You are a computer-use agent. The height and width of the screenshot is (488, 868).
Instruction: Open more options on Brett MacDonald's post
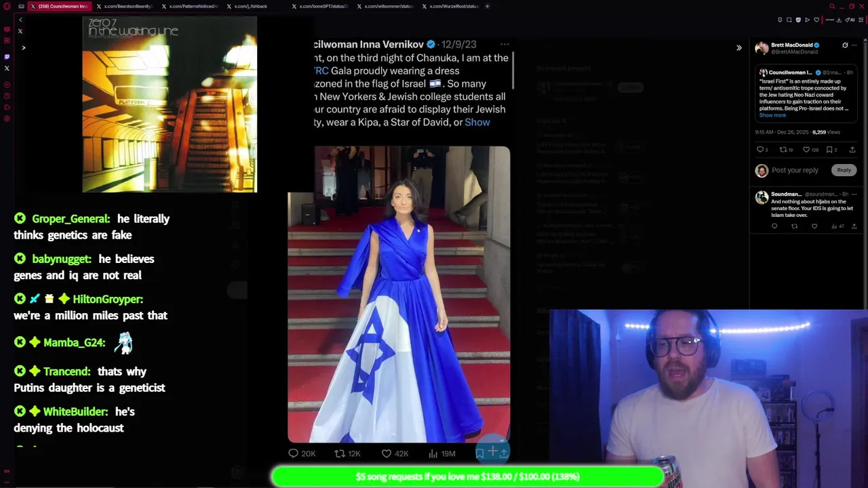coord(854,45)
